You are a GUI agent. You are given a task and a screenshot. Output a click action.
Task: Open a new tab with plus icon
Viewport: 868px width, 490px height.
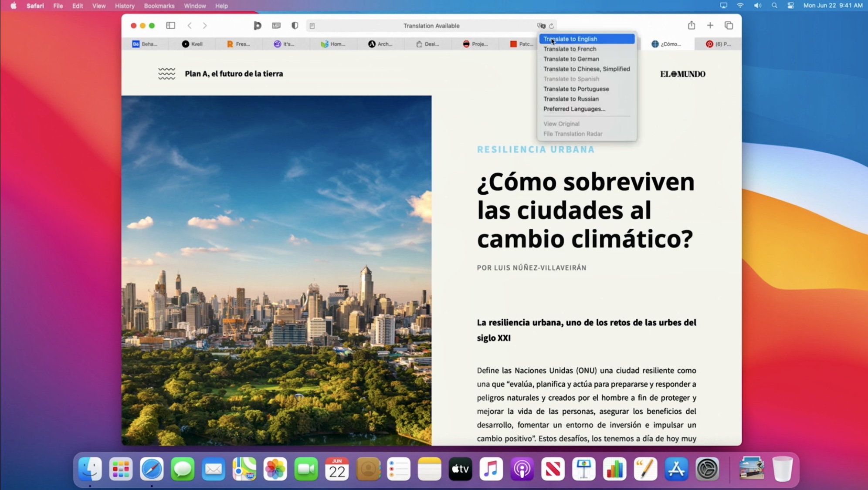[710, 25]
